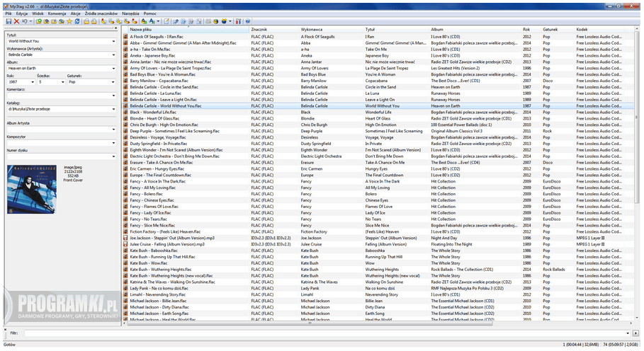Select 'Joe Jackson - Steppin' Out' mp3 row
644x351 pixels.
coord(379,238)
